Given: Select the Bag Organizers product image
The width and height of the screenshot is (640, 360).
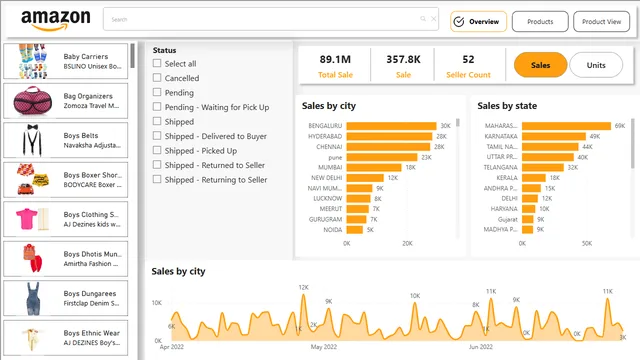Looking at the screenshot, I should coord(33,101).
